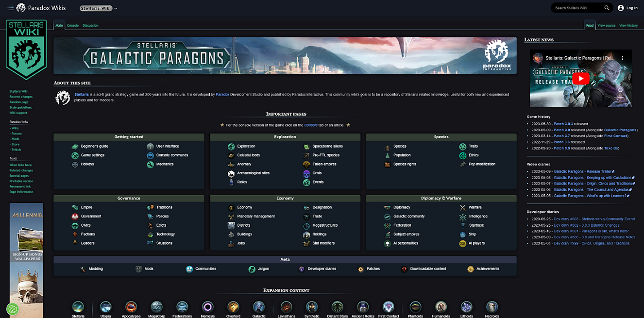Click the Nemesis expansion icon
The height and width of the screenshot is (318, 644).
[x=207, y=307]
